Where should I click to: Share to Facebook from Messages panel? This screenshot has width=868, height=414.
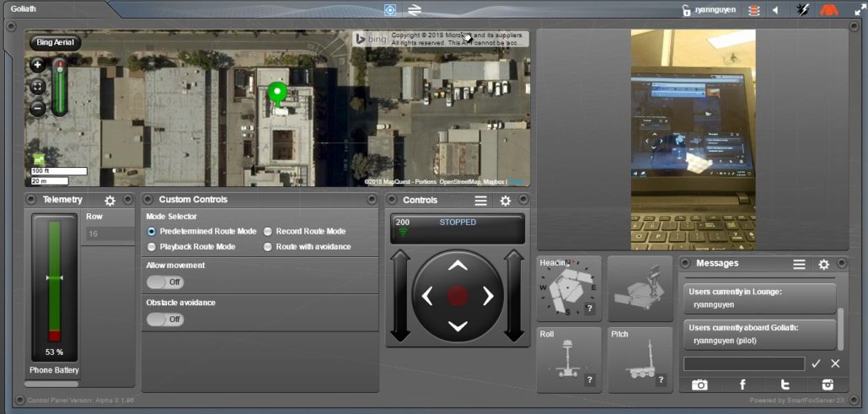point(742,384)
